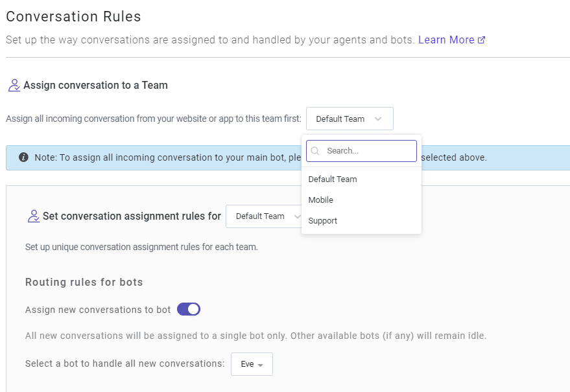Toggle Assign new conversations to bot switch
Image resolution: width=570 pixels, height=392 pixels.
pyautogui.click(x=189, y=309)
